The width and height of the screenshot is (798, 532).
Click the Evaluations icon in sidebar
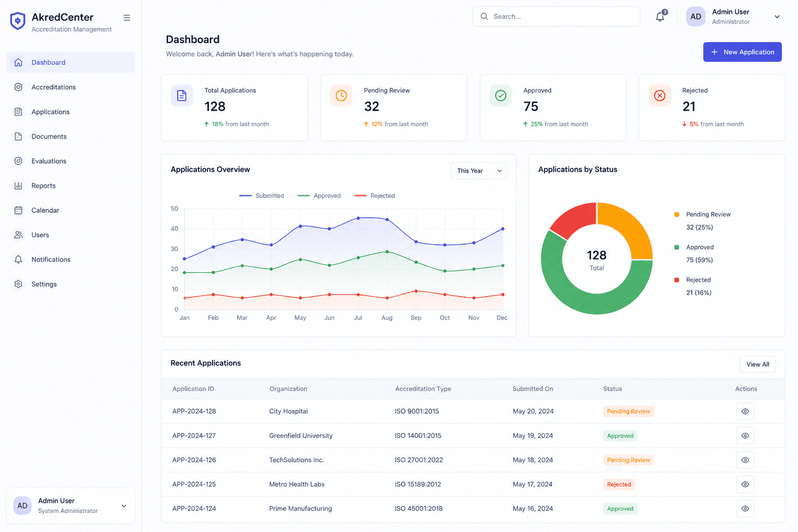18,161
